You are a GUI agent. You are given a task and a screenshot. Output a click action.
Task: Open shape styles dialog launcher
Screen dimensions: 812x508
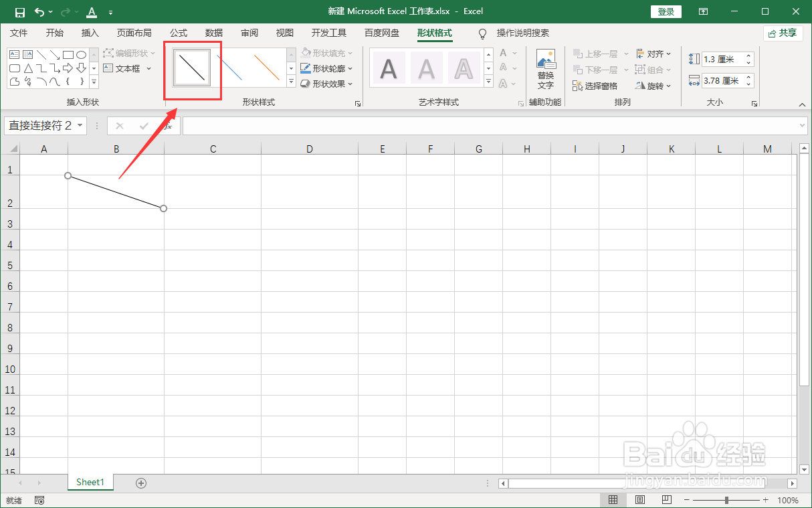pos(357,104)
